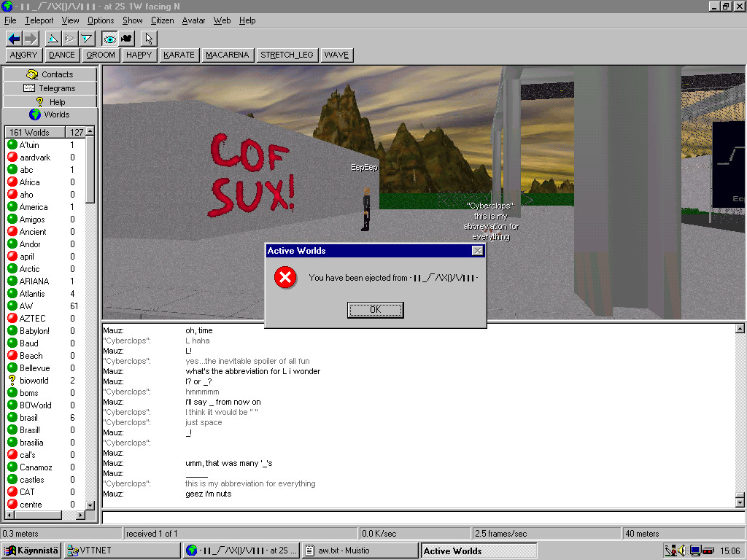Toggle first-person eye view

(x=109, y=39)
